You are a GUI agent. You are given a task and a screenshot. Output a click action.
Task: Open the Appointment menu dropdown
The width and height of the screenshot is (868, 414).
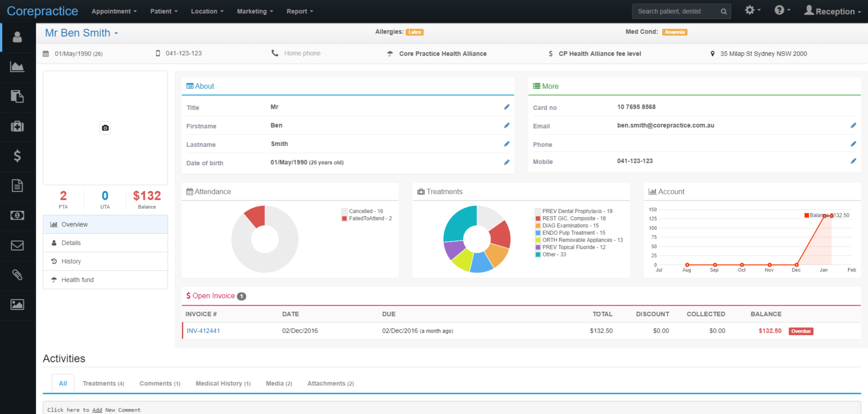click(114, 11)
